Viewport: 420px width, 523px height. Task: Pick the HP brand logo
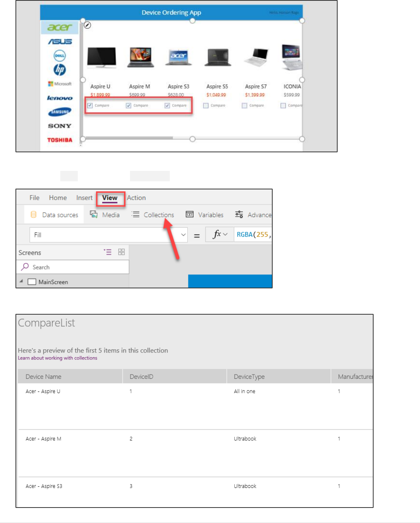pyautogui.click(x=60, y=70)
